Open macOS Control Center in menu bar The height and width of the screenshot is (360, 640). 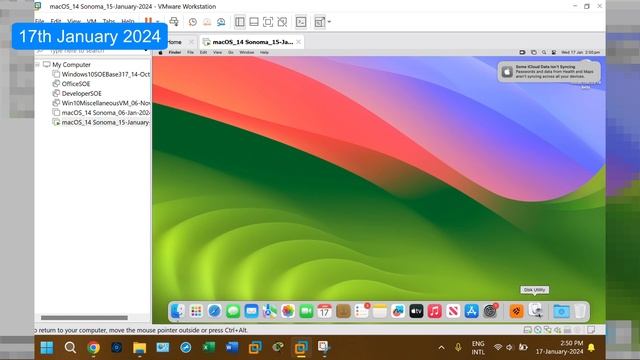point(554,52)
